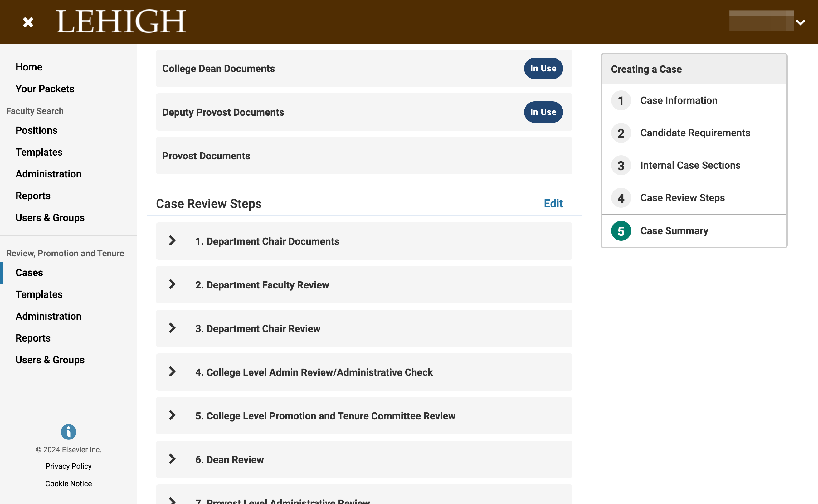818x504 pixels.
Task: Select College Dean Documents section title
Action: 218,68
